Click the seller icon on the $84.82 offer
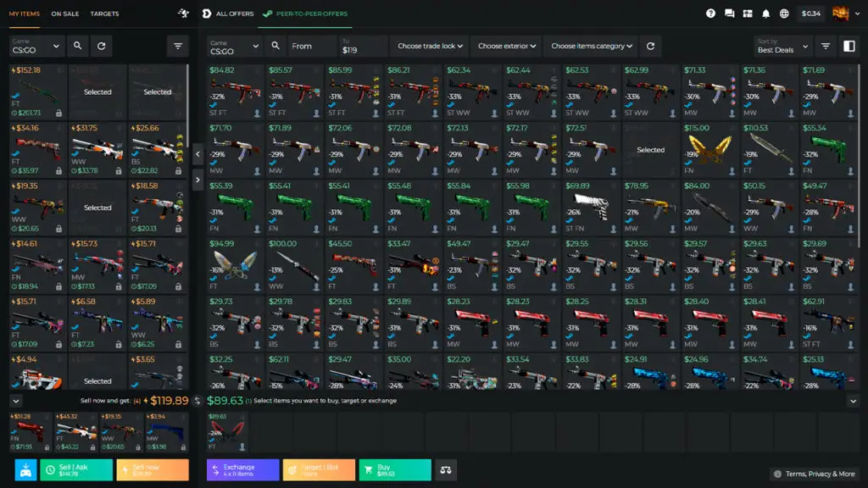This screenshot has height=488, width=868. coord(257,114)
